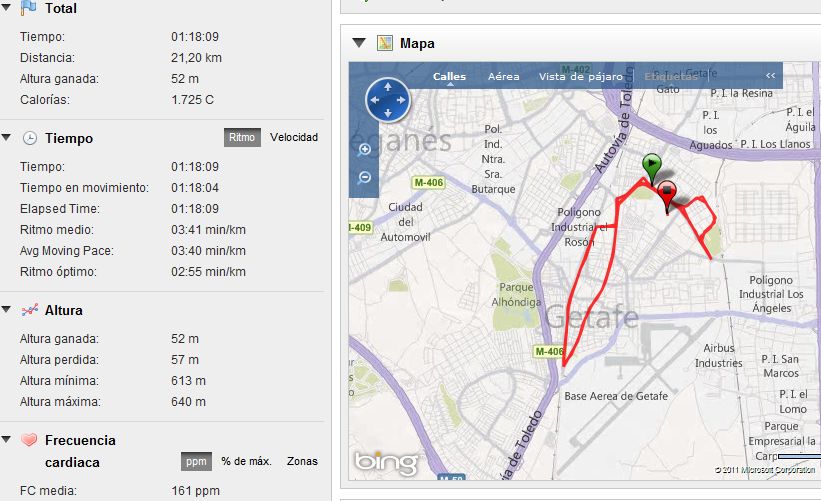Image resolution: width=821 pixels, height=501 pixels.
Task: Show heart rate in ppm
Action: [196, 461]
